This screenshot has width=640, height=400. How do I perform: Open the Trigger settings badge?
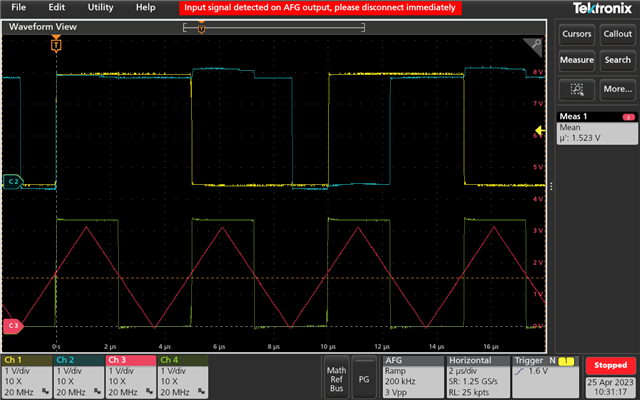pyautogui.click(x=546, y=377)
